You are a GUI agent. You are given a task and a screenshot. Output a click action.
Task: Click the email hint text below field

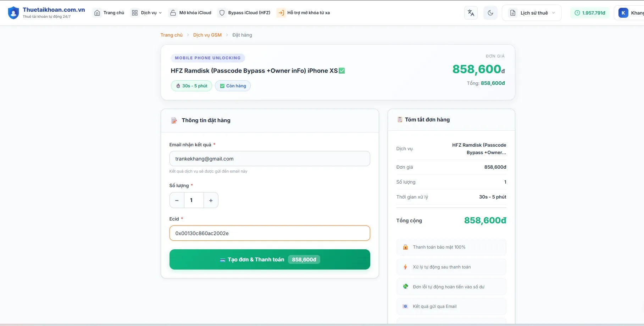click(208, 171)
